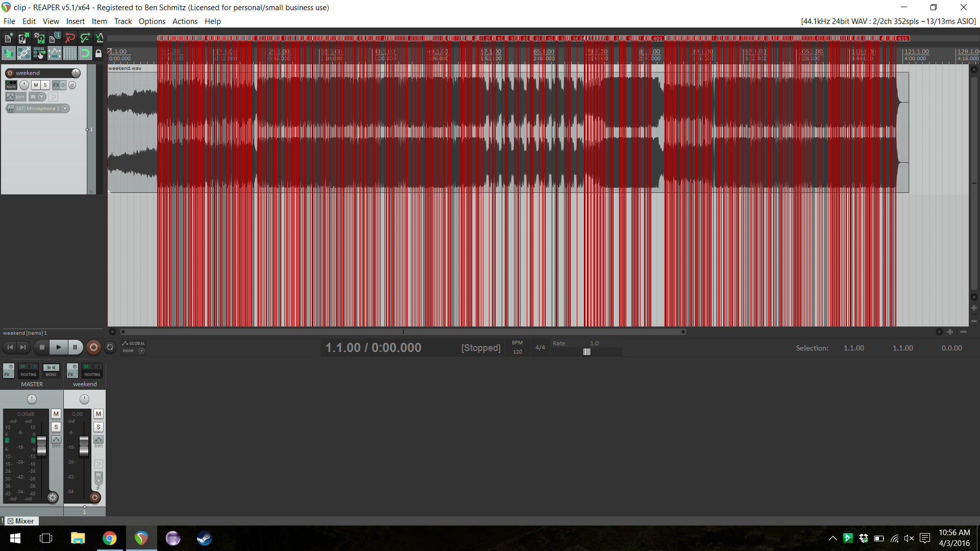This screenshot has width=980, height=551.
Task: Open the Insert menu
Action: point(75,21)
